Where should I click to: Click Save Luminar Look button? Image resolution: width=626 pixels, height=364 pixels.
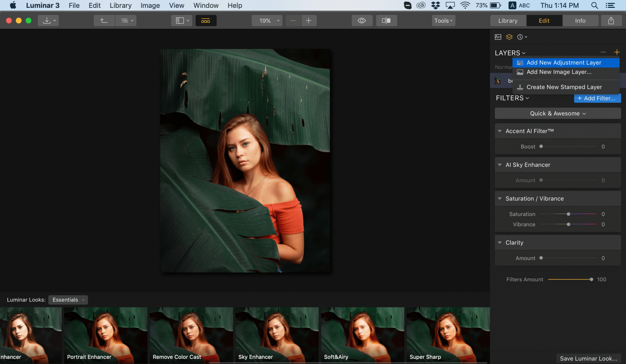588,358
